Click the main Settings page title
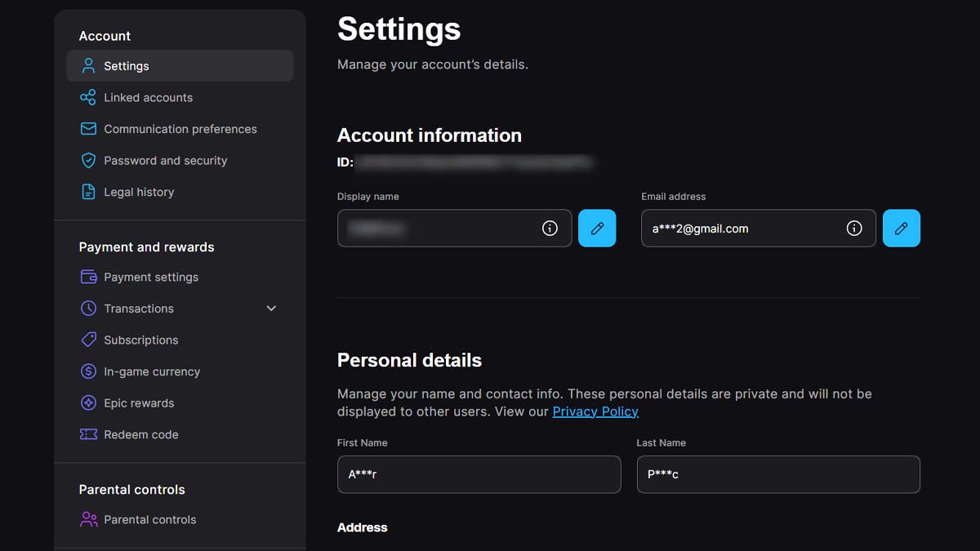This screenshot has height=551, width=980. [x=399, y=29]
